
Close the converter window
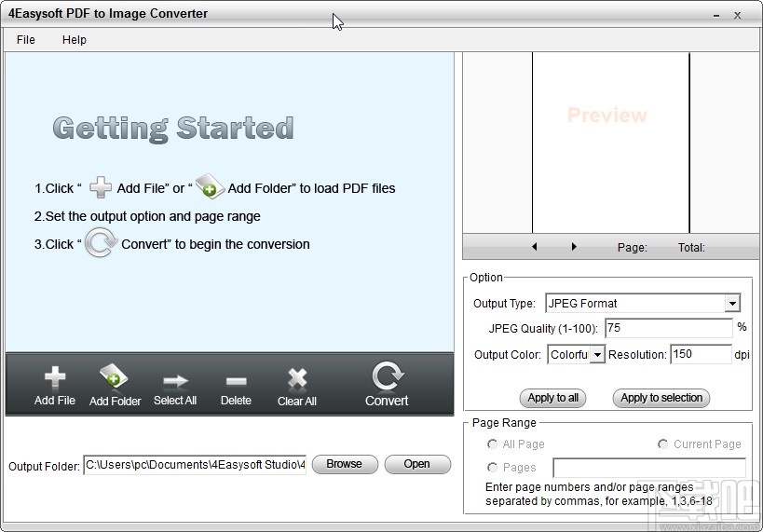[738, 16]
